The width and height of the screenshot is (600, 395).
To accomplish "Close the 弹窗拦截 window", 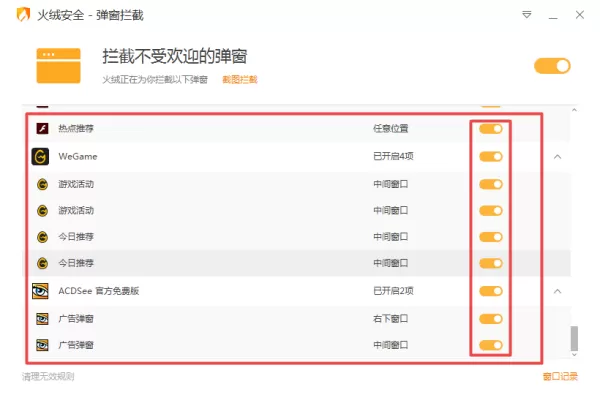I will (580, 15).
